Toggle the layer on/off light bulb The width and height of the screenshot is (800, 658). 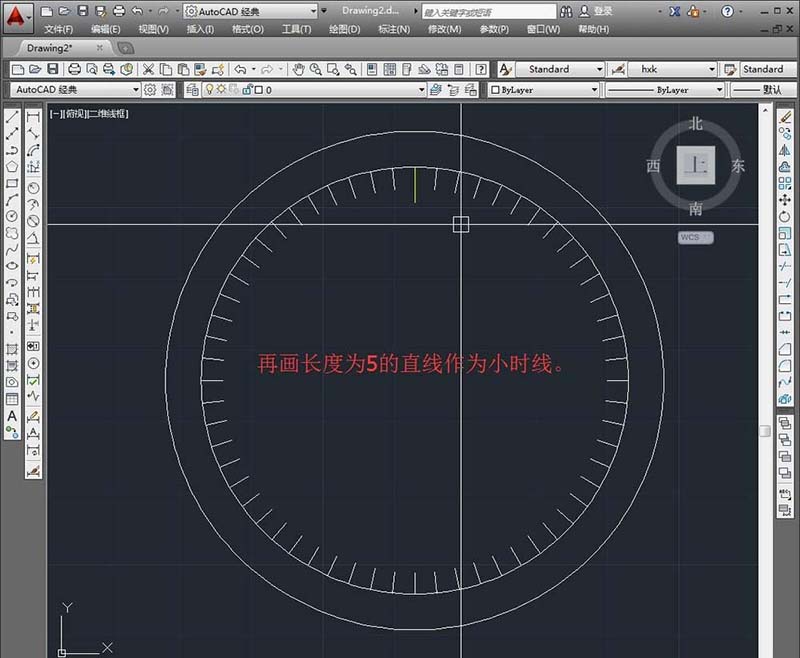click(210, 90)
